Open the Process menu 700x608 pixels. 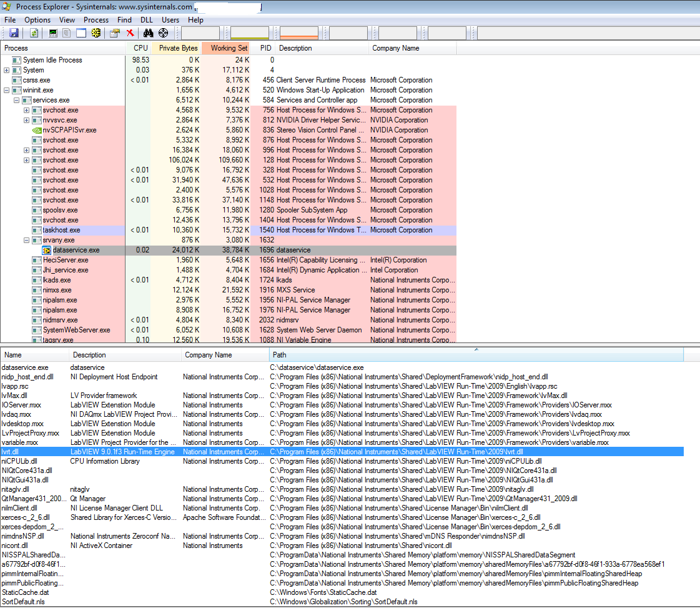(x=96, y=20)
